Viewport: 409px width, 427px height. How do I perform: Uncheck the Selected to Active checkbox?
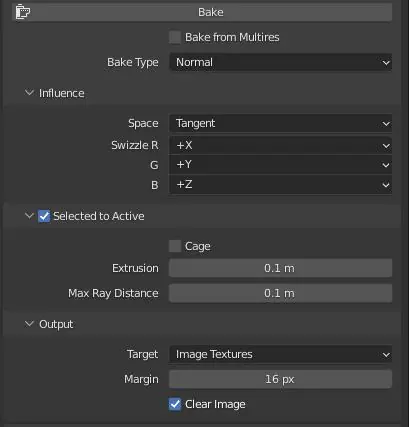pos(44,216)
